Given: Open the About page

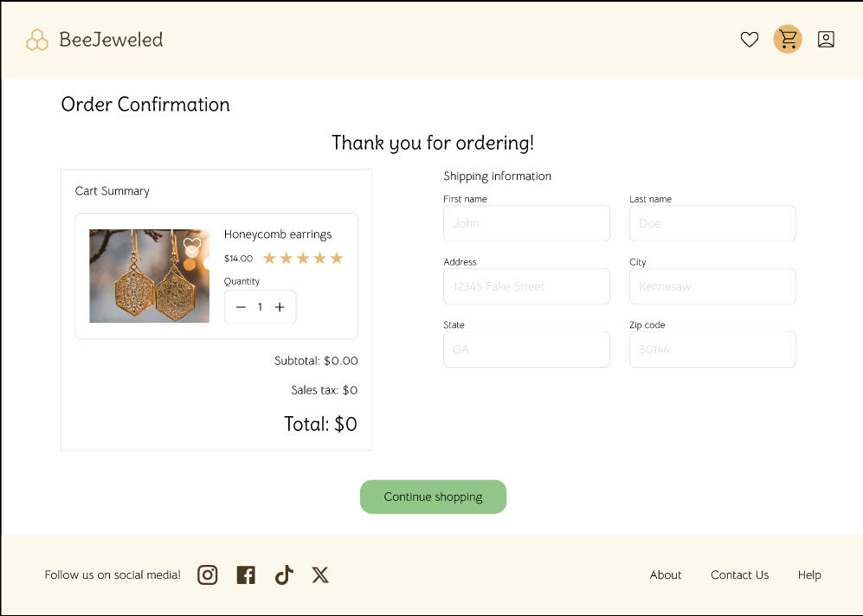Looking at the screenshot, I should pos(665,574).
